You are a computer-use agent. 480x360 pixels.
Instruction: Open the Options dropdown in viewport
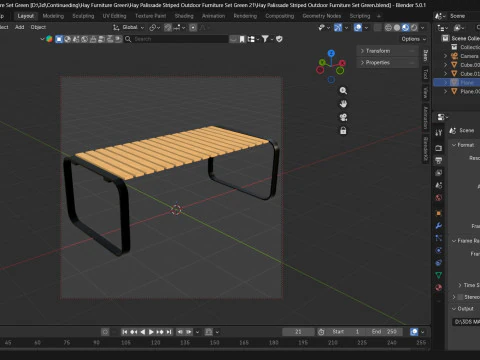pos(414,39)
